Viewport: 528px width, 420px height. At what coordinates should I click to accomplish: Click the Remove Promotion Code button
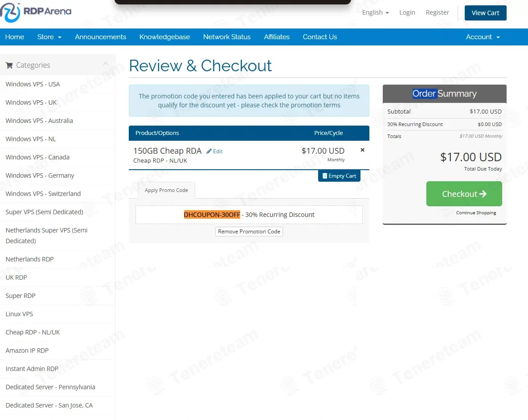pos(249,231)
